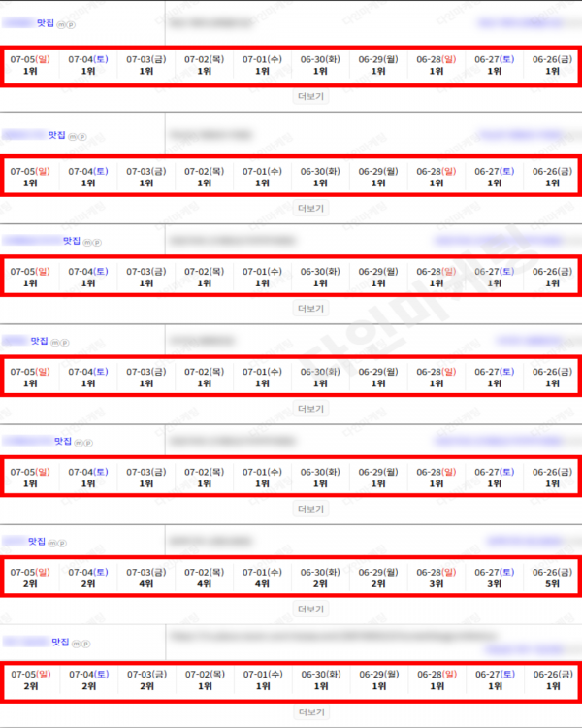Viewport: 582px width, 728px height.
Task: Select the 06-28(일) cell showing 3위
Action: coord(436,578)
